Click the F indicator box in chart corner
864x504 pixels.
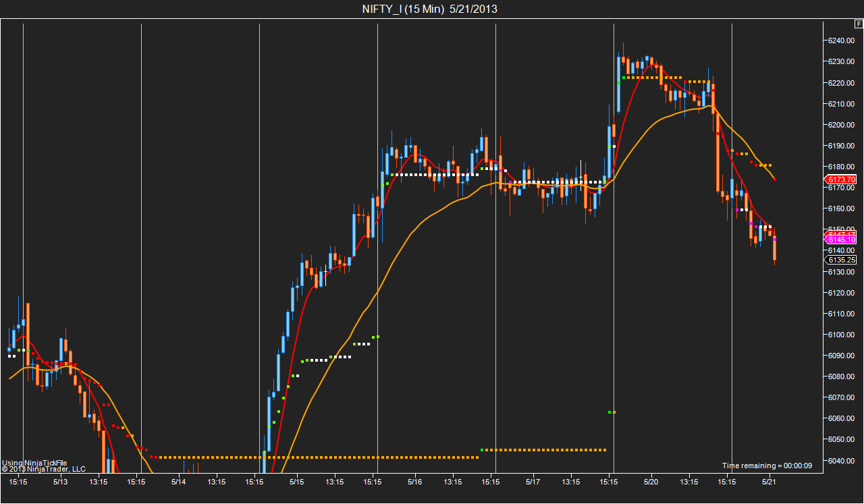point(859,24)
